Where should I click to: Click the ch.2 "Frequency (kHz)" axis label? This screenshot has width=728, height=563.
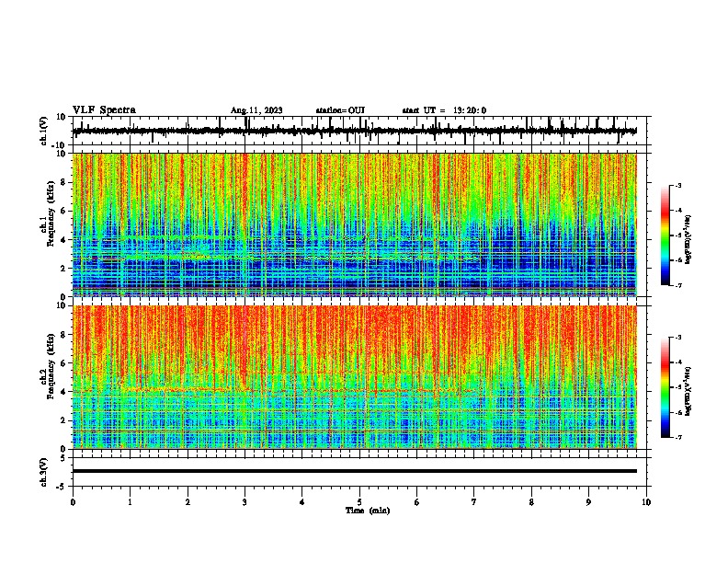tap(51, 366)
